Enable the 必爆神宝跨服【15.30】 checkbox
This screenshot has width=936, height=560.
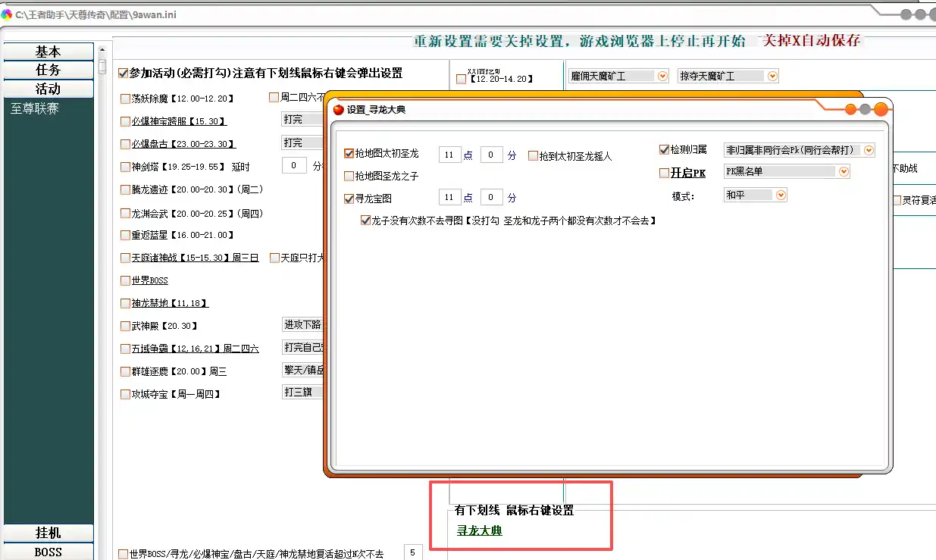click(125, 121)
